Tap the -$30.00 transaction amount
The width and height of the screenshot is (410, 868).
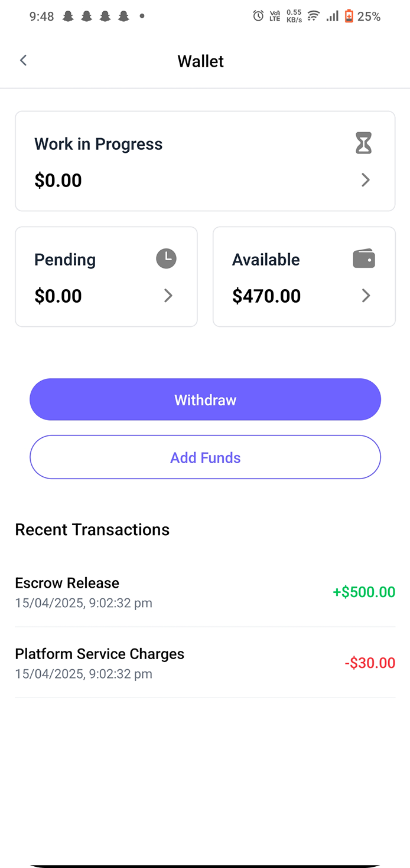(x=370, y=663)
